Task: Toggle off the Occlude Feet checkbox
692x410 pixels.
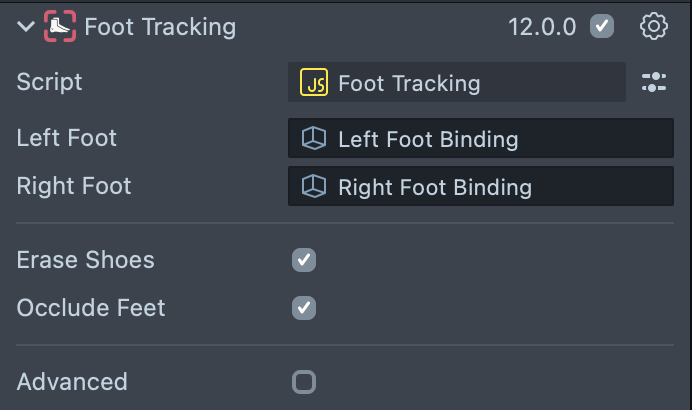Action: 304,308
